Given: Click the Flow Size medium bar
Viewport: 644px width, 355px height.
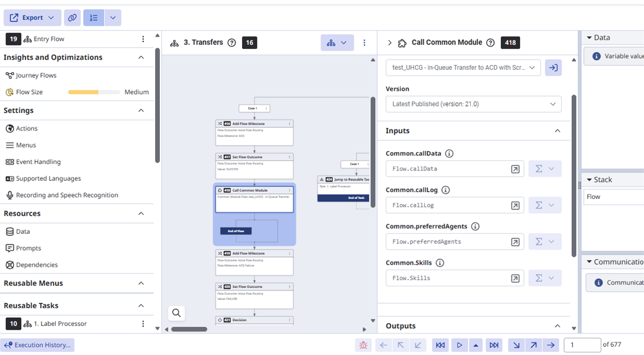Looking at the screenshot, I should coord(94,92).
